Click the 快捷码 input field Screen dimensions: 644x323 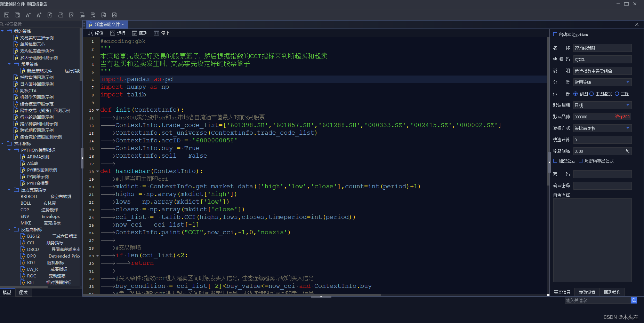coord(602,60)
